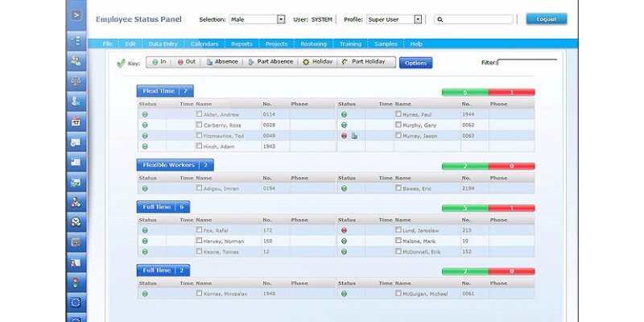Tick the checkbox for Carberry, Ross
The height and width of the screenshot is (322, 644).
click(x=200, y=125)
